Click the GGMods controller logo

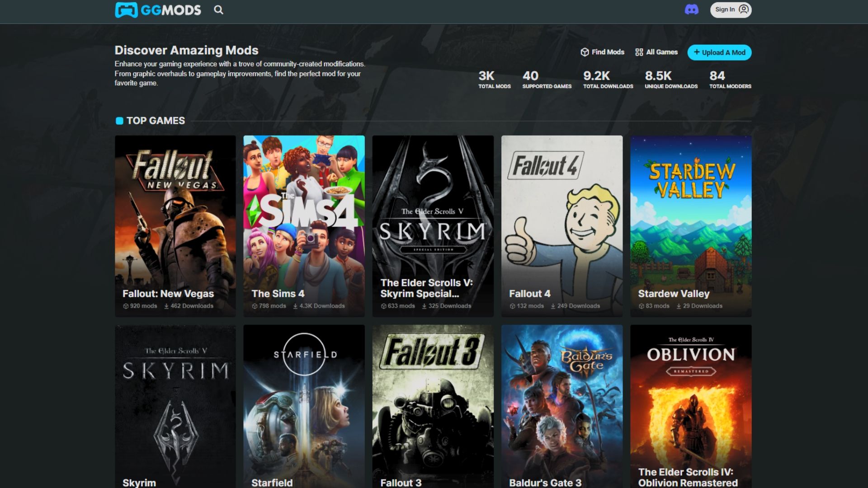[126, 10]
